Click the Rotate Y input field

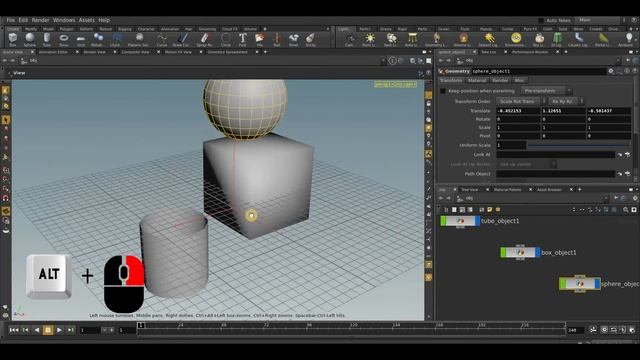point(563,119)
